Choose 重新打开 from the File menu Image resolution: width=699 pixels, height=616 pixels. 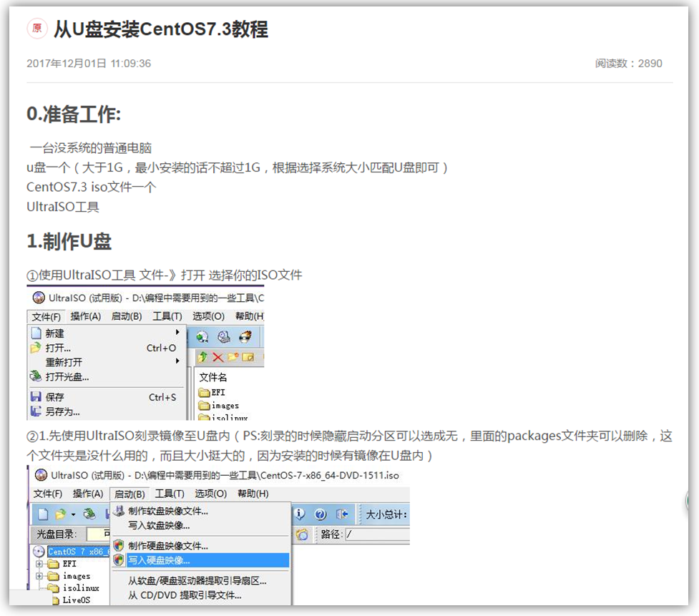click(107, 362)
